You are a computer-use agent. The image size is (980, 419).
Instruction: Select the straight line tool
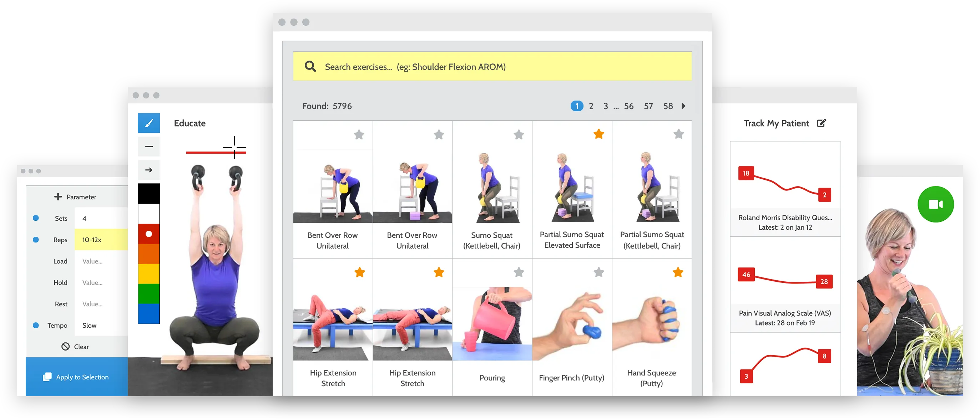[x=149, y=147]
